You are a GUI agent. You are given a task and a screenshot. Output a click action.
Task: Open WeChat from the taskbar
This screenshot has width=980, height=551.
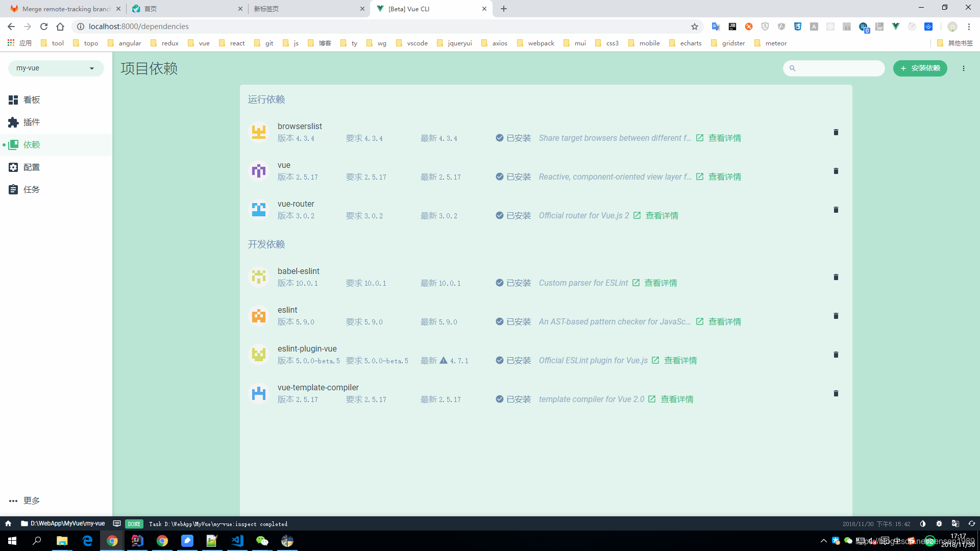tap(262, 541)
